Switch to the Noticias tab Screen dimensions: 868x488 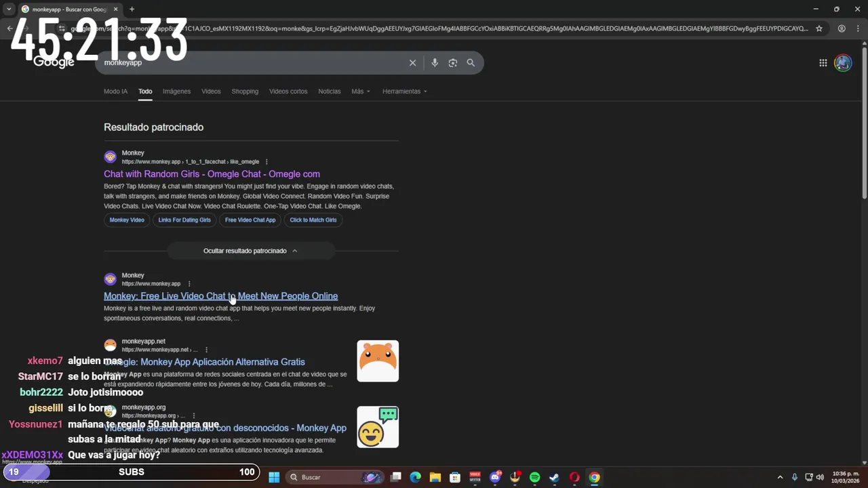point(330,91)
